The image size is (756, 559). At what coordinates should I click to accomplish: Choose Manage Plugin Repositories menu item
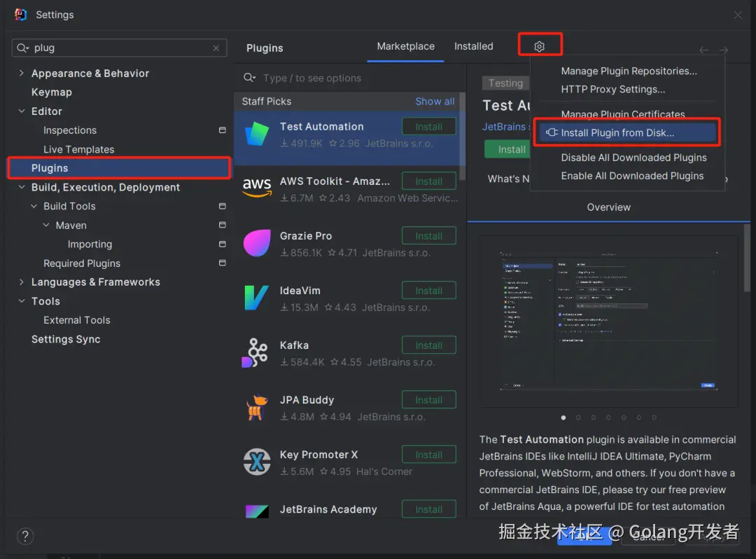[629, 71]
